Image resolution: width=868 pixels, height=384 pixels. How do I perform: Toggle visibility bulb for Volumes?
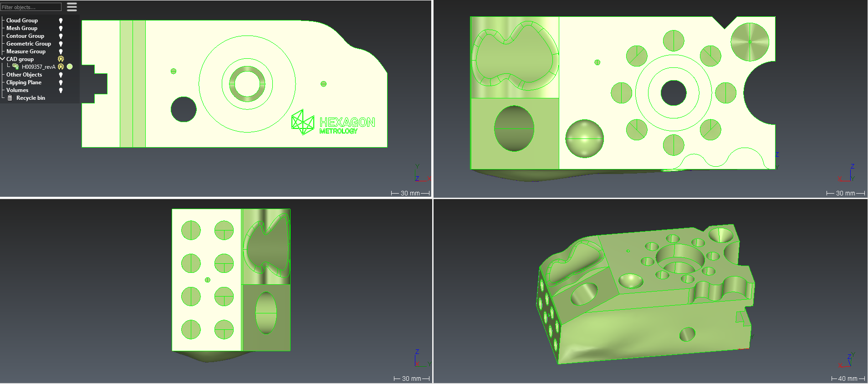point(61,90)
